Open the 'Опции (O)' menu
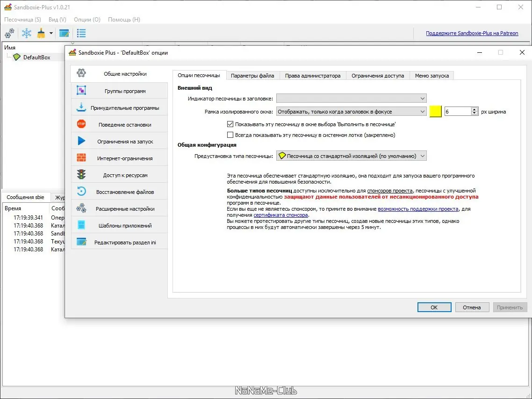Screen dimensions: 532x399 click(87, 19)
